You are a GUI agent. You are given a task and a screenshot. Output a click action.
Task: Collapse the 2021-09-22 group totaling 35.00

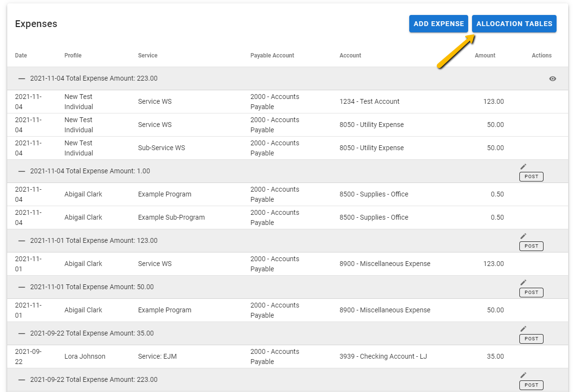tap(22, 334)
